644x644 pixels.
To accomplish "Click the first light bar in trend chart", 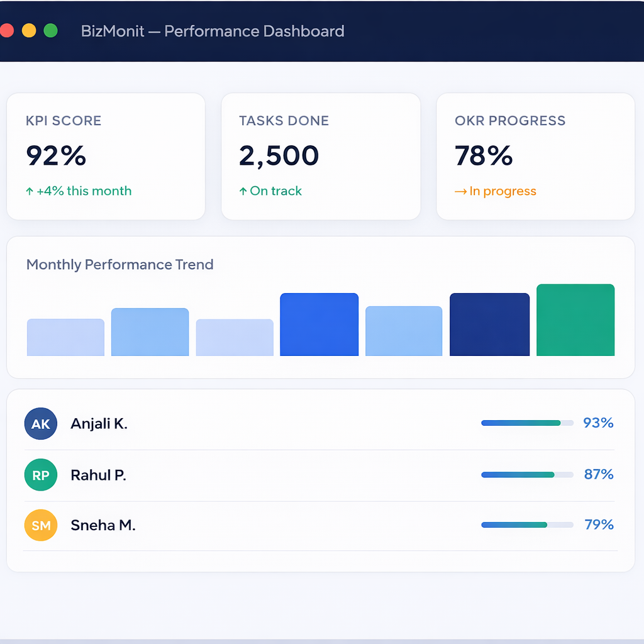I will 65,338.
